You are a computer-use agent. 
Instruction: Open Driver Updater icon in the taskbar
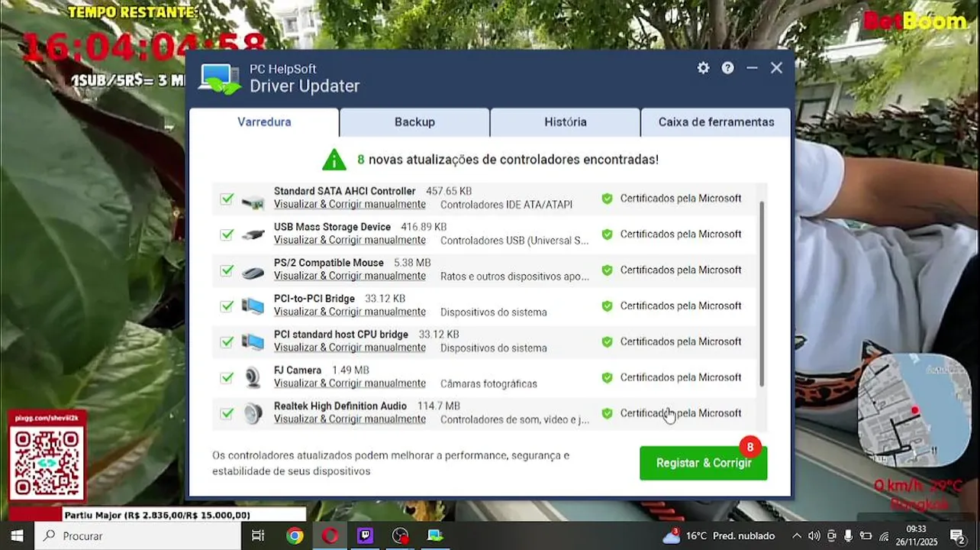[x=435, y=535]
